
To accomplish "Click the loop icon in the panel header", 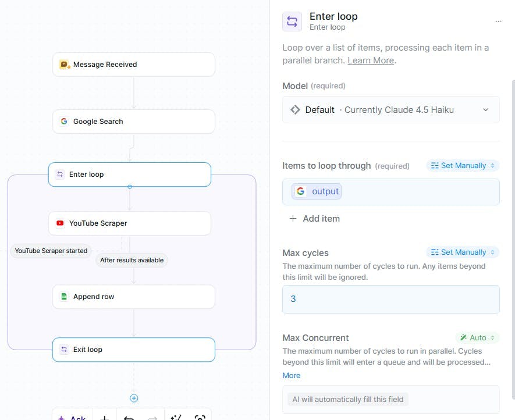I will click(292, 22).
